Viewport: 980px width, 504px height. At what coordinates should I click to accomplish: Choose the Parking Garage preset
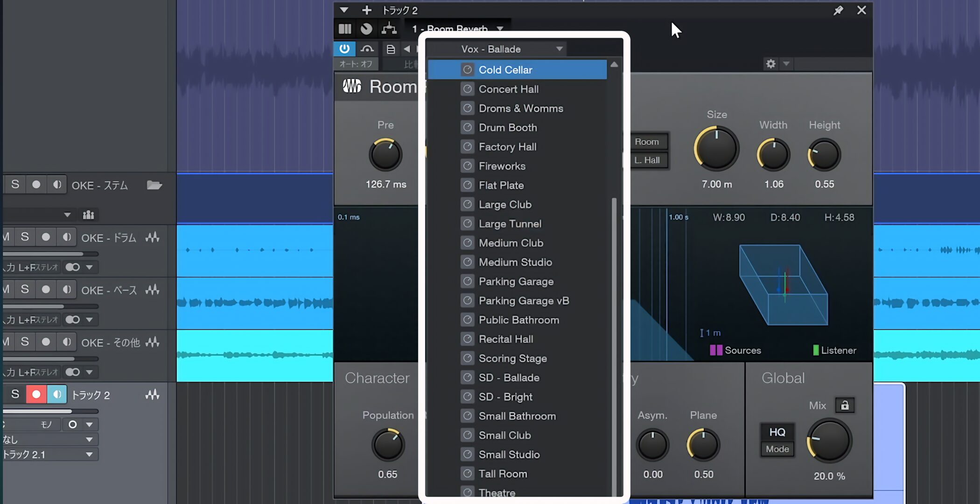click(x=516, y=282)
